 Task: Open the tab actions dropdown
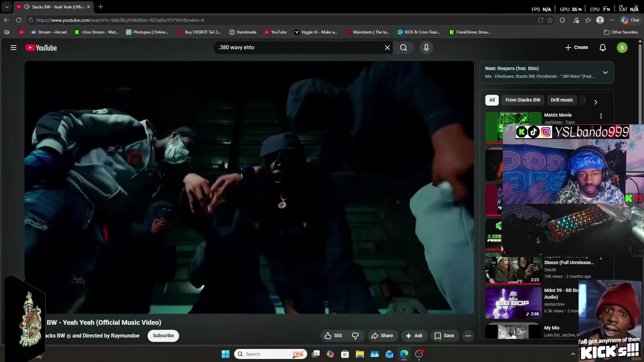[7, 7]
